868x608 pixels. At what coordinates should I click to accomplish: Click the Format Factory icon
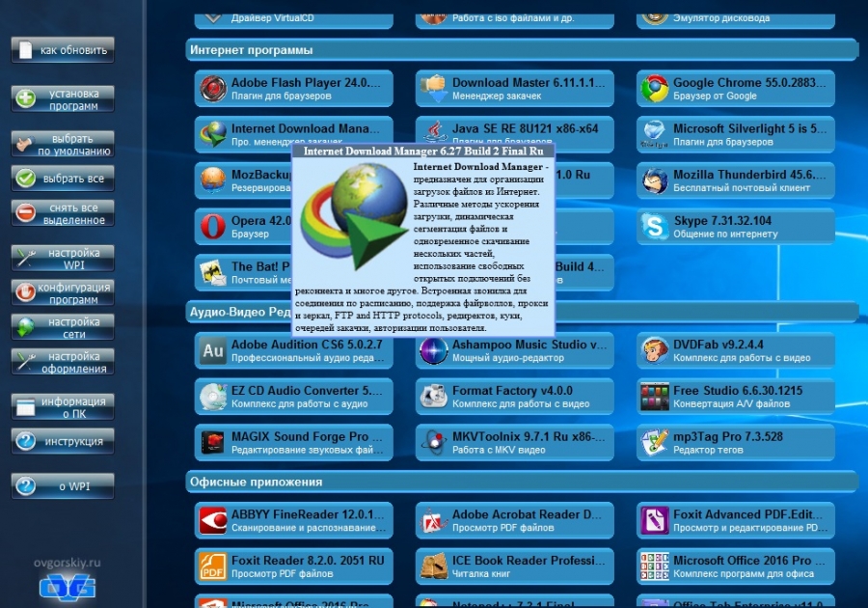(433, 397)
